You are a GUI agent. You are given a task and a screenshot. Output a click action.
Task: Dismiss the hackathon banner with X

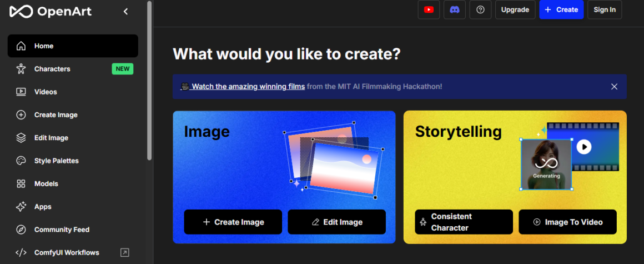[614, 86]
